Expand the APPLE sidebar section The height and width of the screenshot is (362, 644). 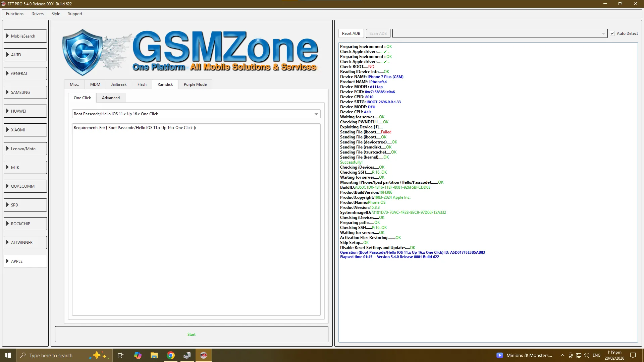click(25, 261)
